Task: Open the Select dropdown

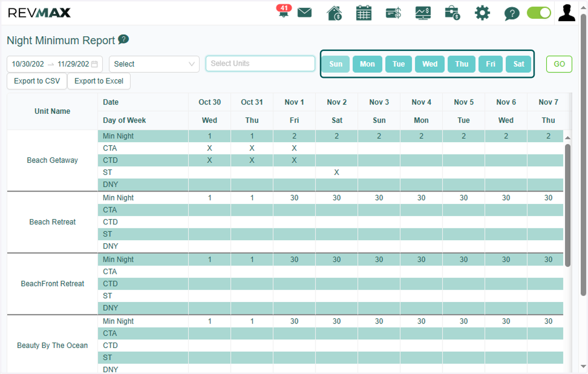Action: coord(154,64)
